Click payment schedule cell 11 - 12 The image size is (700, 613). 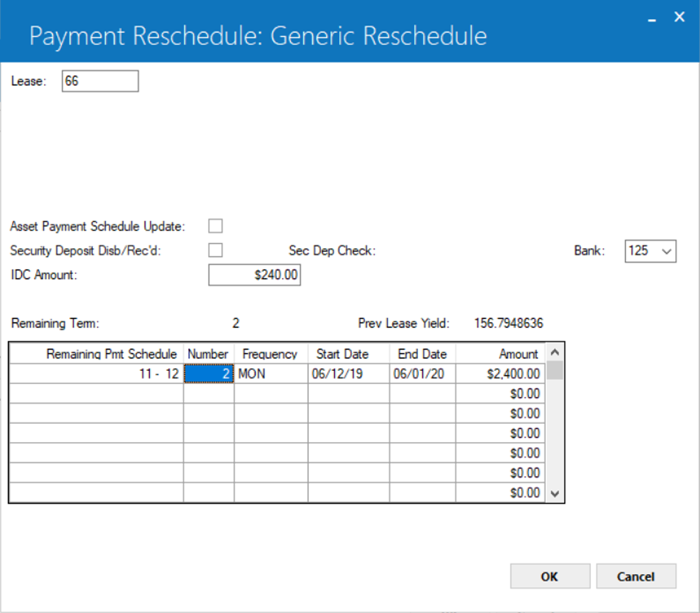coord(96,374)
